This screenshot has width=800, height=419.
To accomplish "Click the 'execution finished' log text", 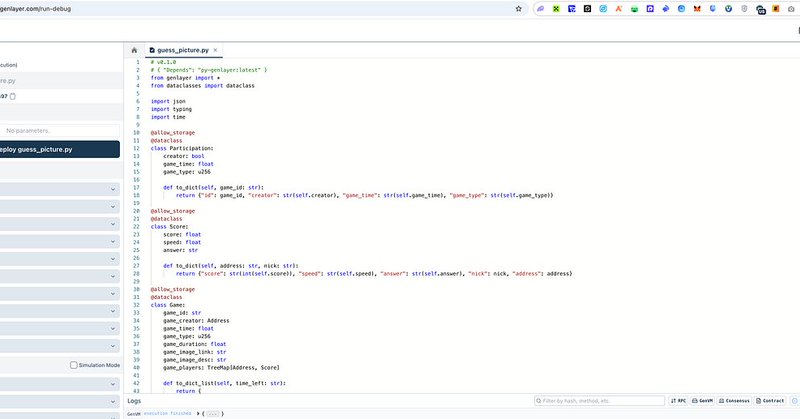I will (167, 413).
